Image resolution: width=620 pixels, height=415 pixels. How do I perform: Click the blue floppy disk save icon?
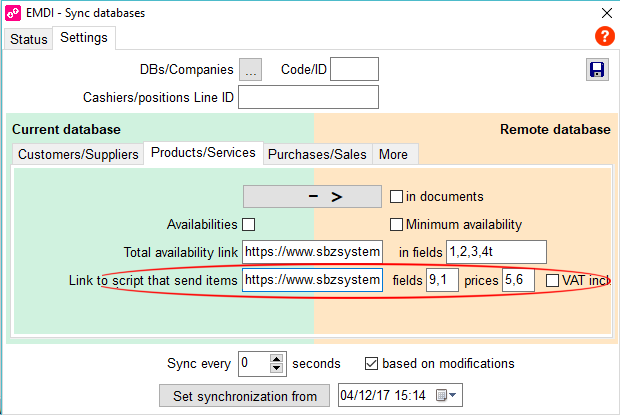tap(597, 70)
